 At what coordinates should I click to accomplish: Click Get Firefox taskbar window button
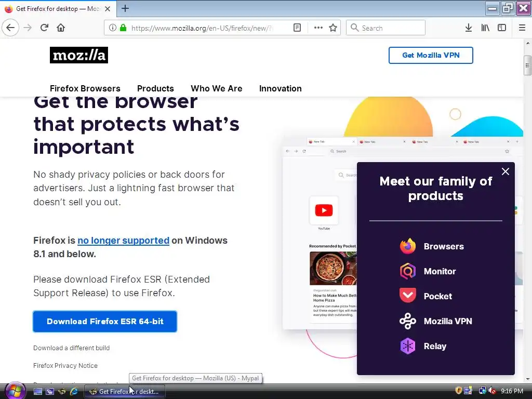click(x=125, y=392)
